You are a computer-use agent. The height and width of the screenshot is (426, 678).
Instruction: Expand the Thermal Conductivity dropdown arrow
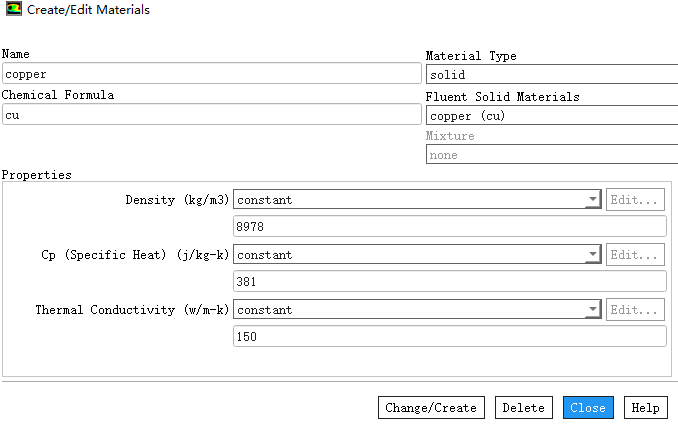[593, 310]
